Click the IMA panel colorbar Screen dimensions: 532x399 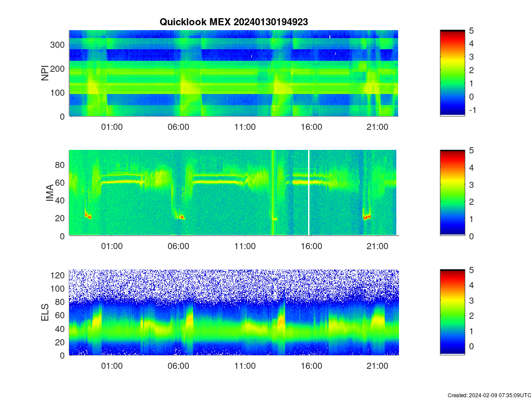click(x=453, y=192)
